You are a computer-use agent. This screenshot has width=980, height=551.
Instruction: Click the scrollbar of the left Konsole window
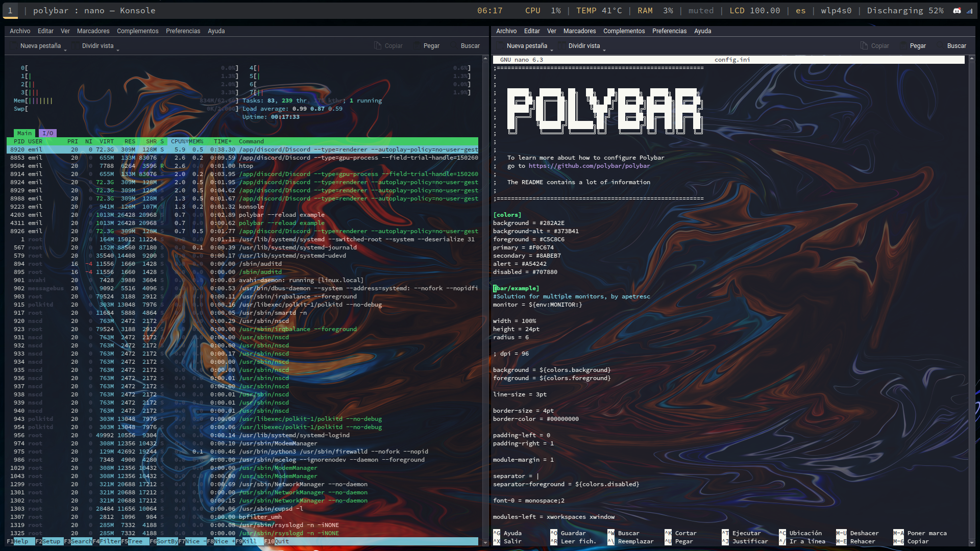pos(485,306)
